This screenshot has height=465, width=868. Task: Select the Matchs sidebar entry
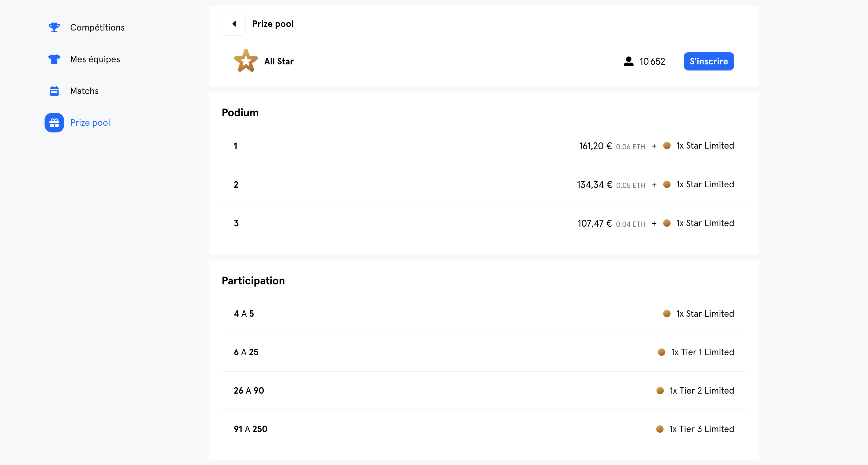(x=84, y=91)
